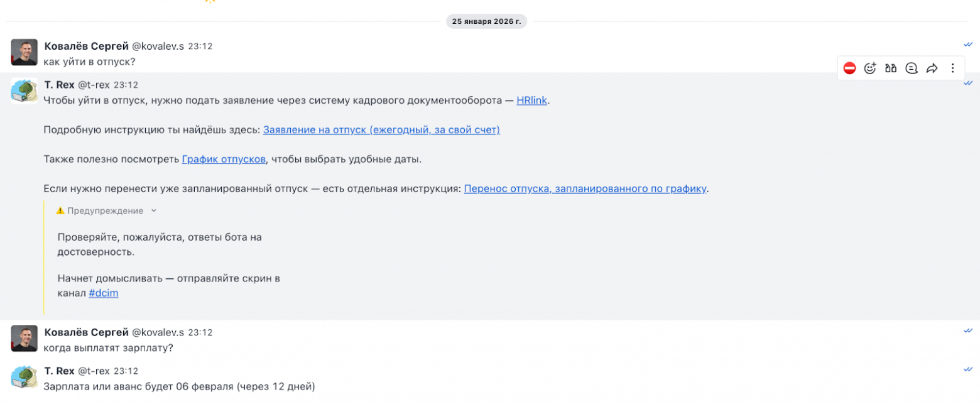This screenshot has height=404, width=980.
Task: Click the @t-rex username handle
Action: click(x=93, y=85)
